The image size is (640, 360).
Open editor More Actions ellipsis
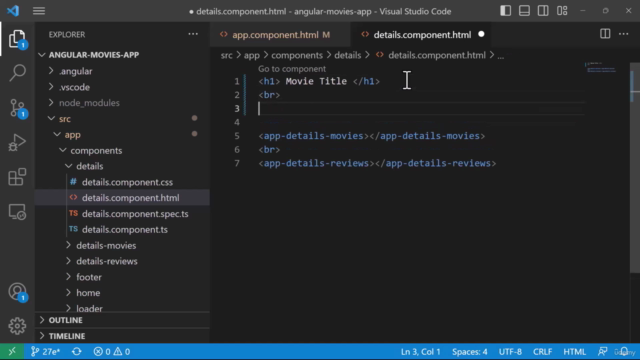(x=624, y=34)
